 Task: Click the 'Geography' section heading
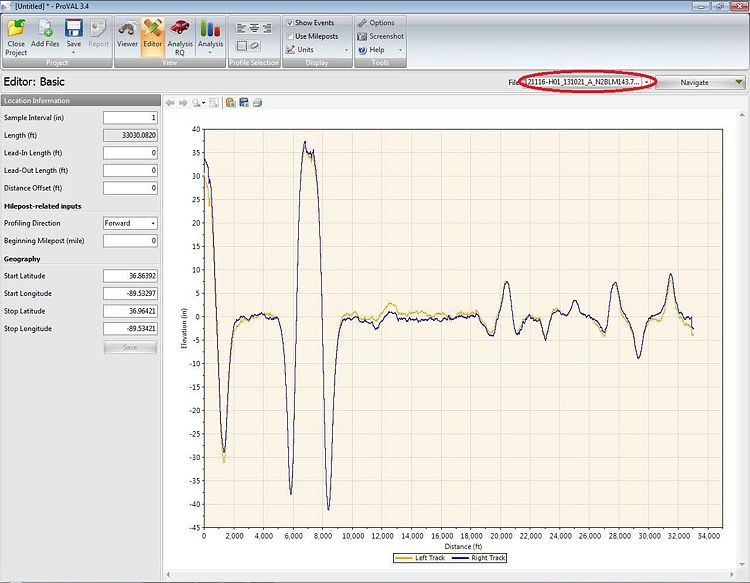coord(22,259)
